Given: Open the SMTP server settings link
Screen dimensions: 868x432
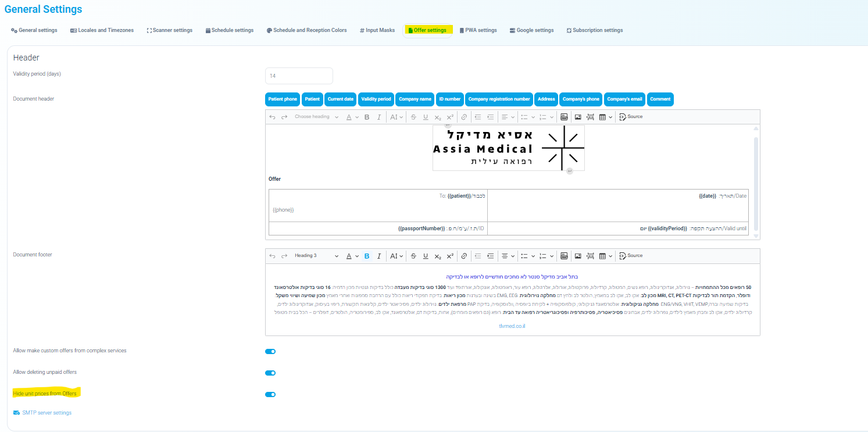Looking at the screenshot, I should [47, 413].
